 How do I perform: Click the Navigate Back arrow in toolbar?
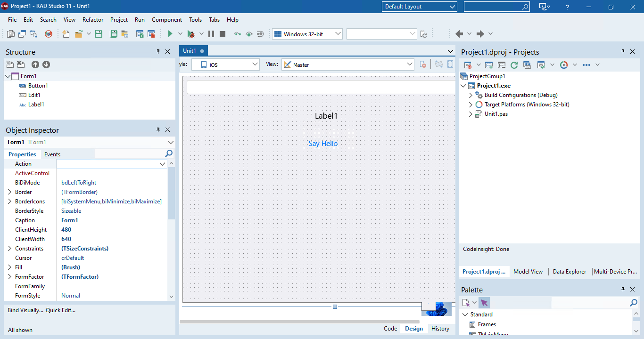(459, 34)
